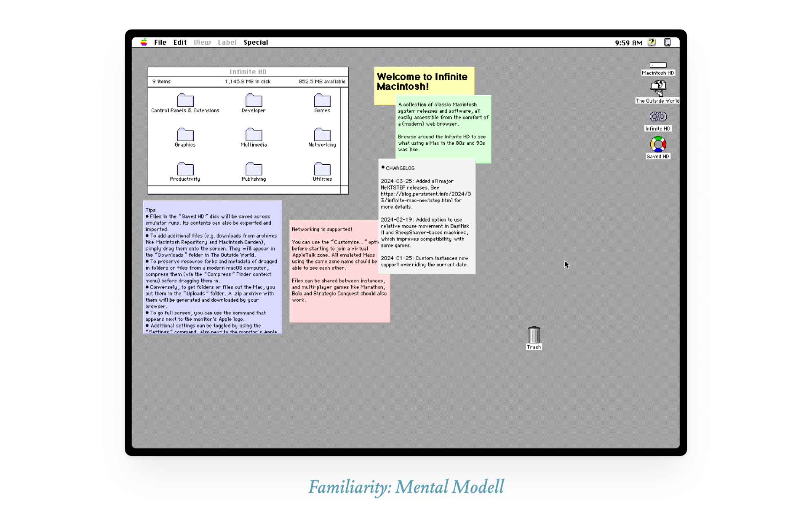Click the Infinite HD disk icon
812x525 pixels.
click(x=658, y=117)
